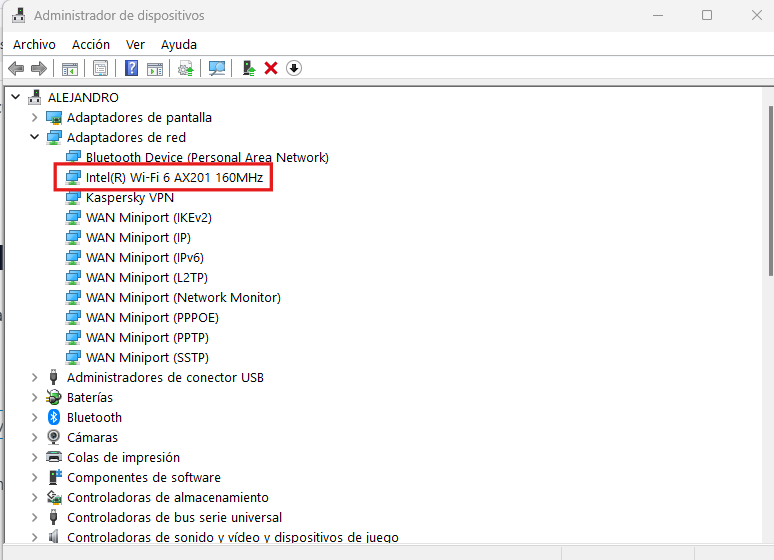
Task: Select the Kaspersky VPN adapter
Action: 130,198
